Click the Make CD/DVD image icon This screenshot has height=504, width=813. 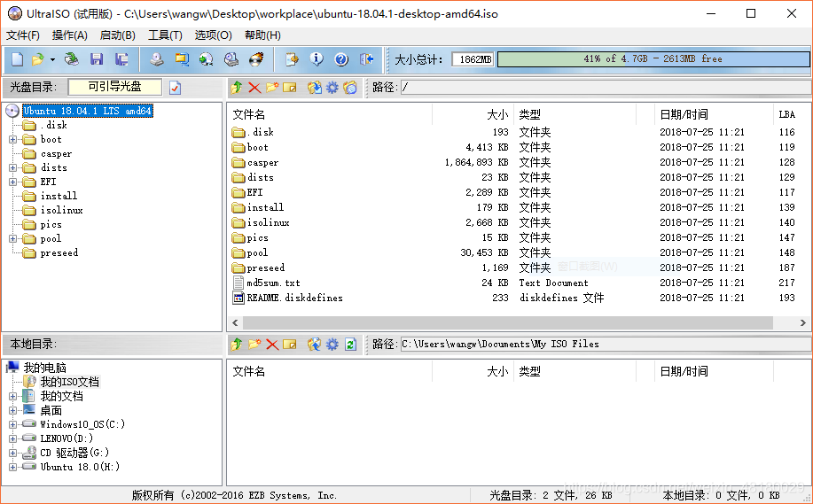pyautogui.click(x=157, y=59)
